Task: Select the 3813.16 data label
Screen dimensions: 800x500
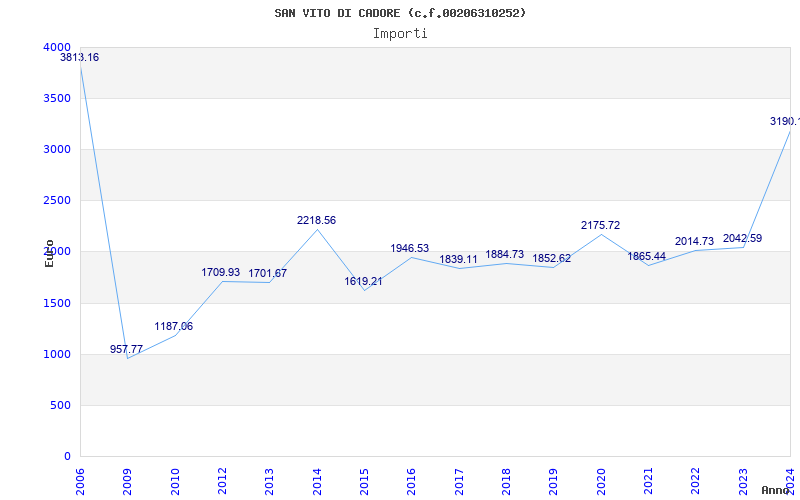Action: click(x=80, y=58)
